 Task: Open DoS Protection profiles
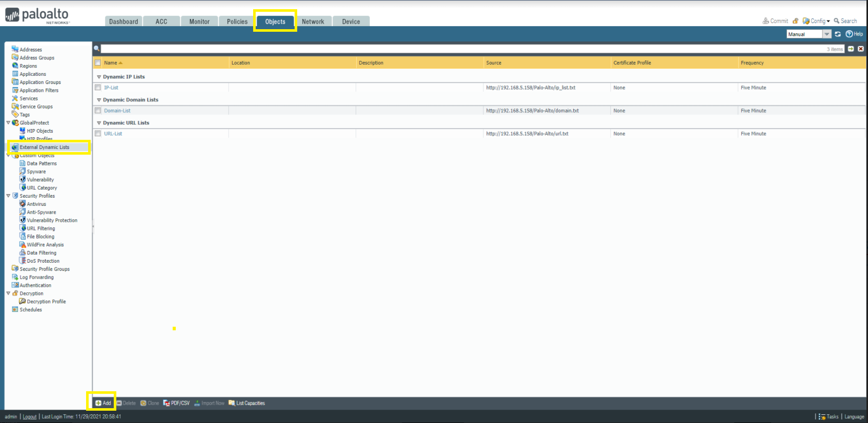pyautogui.click(x=43, y=261)
